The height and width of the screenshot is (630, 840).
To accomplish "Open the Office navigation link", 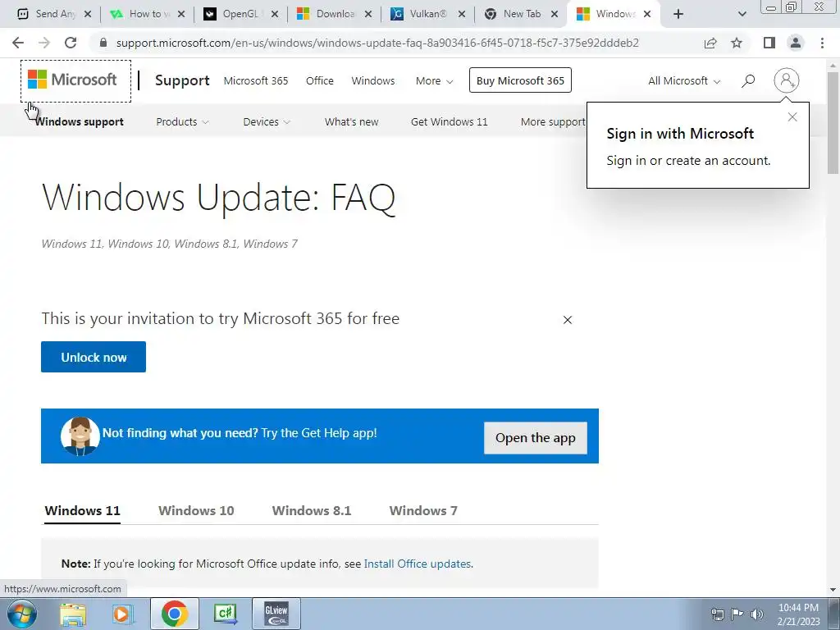I will (x=320, y=81).
